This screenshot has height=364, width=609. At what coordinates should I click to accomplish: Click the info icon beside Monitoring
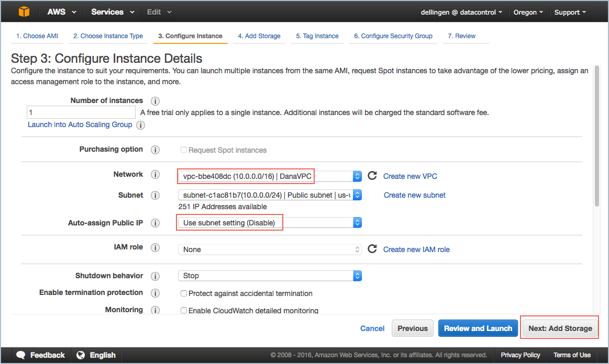click(155, 310)
